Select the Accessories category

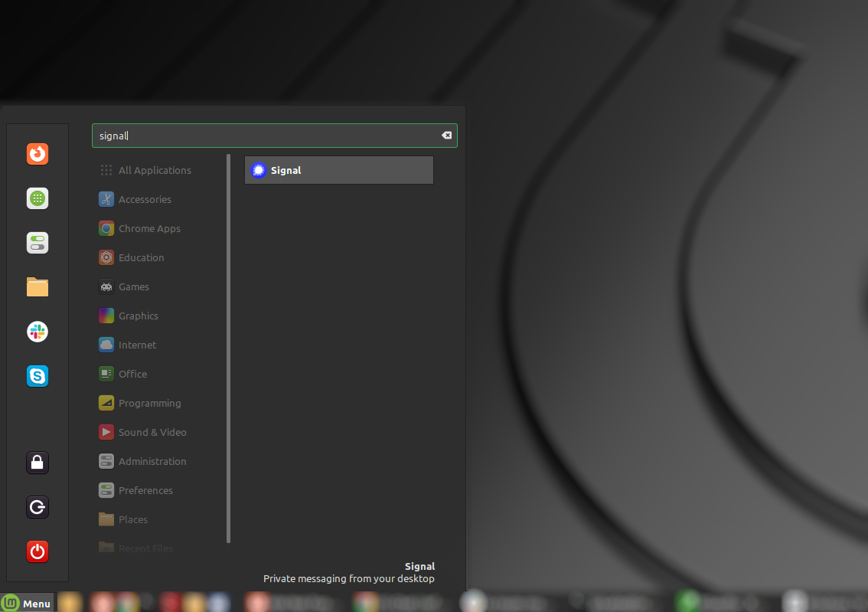click(x=144, y=199)
